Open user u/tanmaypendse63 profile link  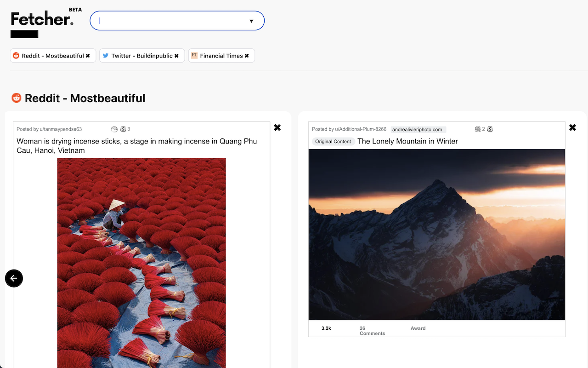click(x=61, y=129)
